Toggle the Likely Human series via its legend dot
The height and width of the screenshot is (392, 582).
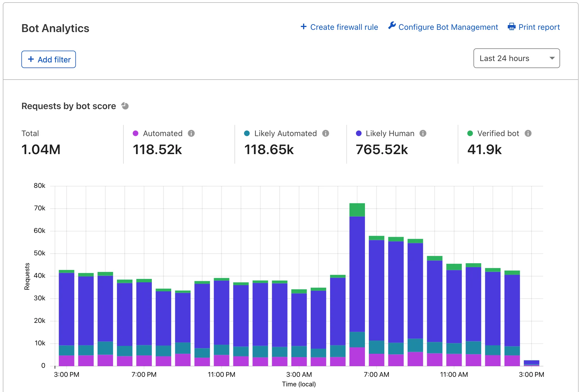[x=359, y=133]
